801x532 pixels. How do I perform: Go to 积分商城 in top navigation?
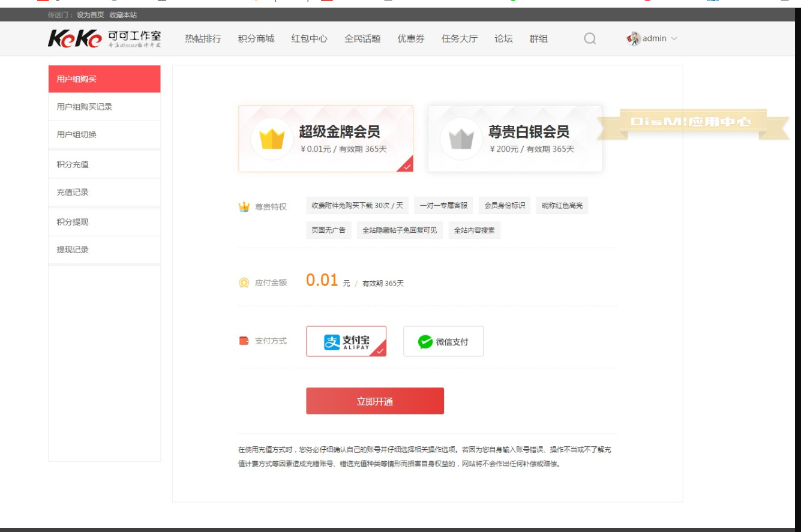tap(256, 39)
